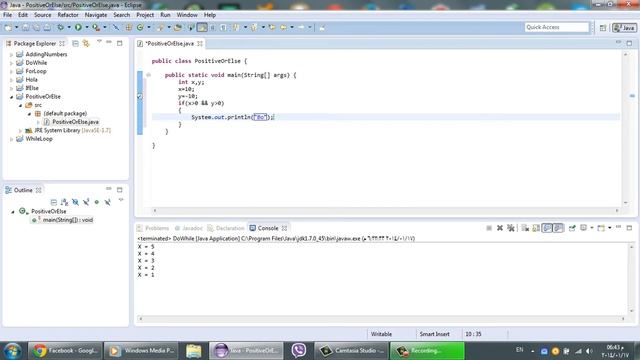Click the console vertical scrollbar
The height and width of the screenshot is (360, 640).
pos(631,279)
